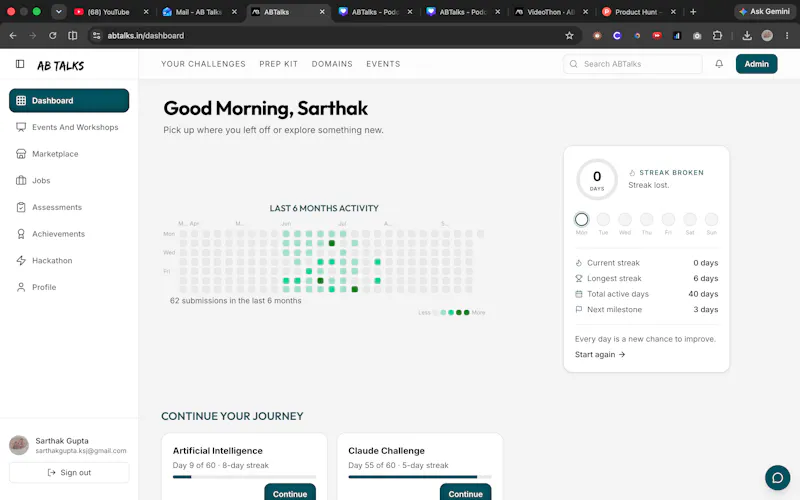View site information icon in address bar
This screenshot has height=500, width=800.
pos(96,35)
